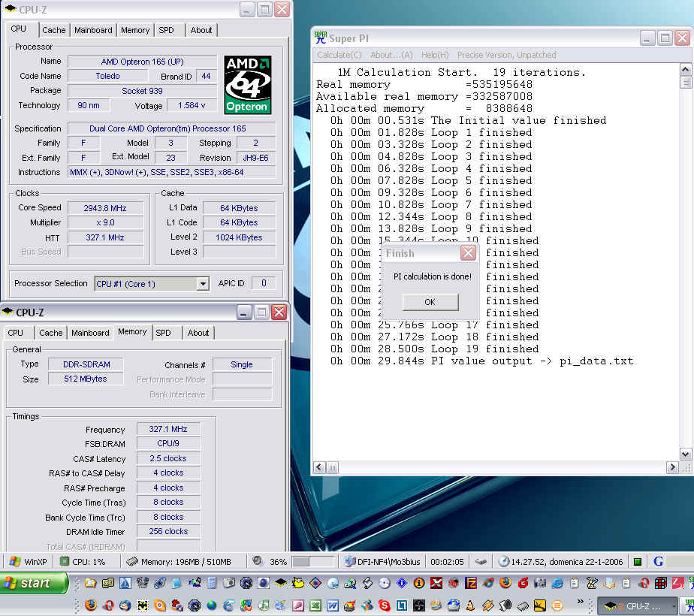Switch to Cache tab in top CPU-Z window

click(53, 30)
